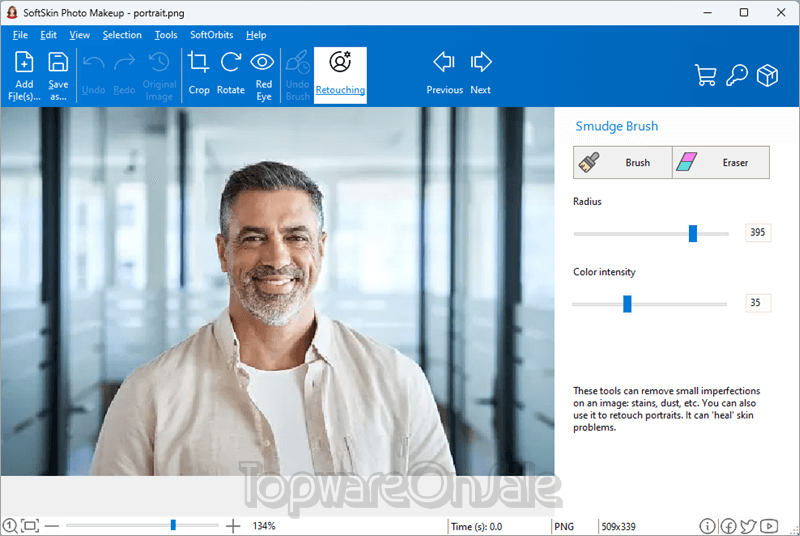This screenshot has height=536, width=800.
Task: Click the Radius value field showing 395
Action: pos(758,233)
